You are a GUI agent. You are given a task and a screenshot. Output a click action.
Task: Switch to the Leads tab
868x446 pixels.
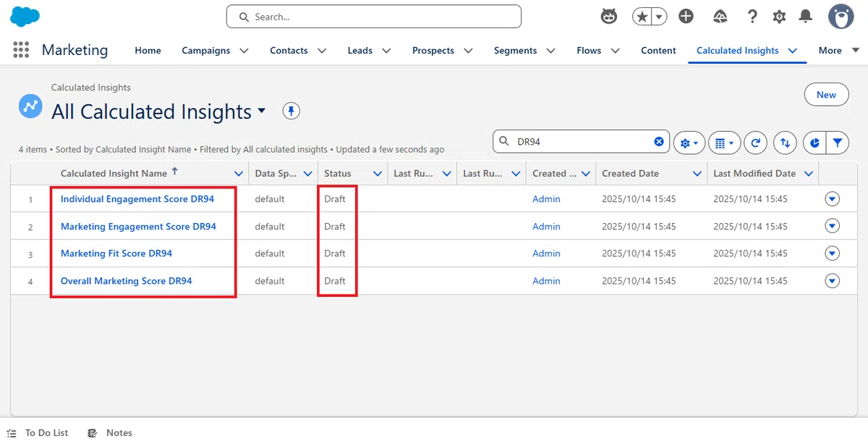[x=359, y=51]
